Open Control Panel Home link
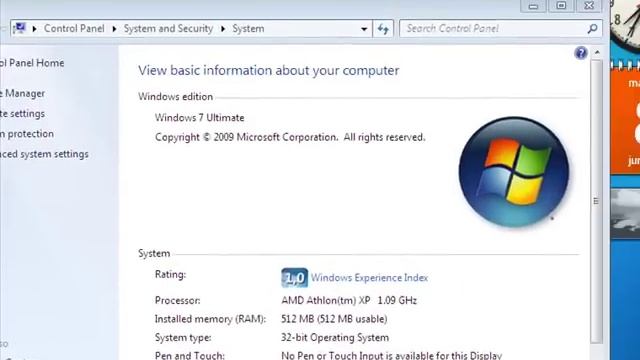 click(x=32, y=63)
